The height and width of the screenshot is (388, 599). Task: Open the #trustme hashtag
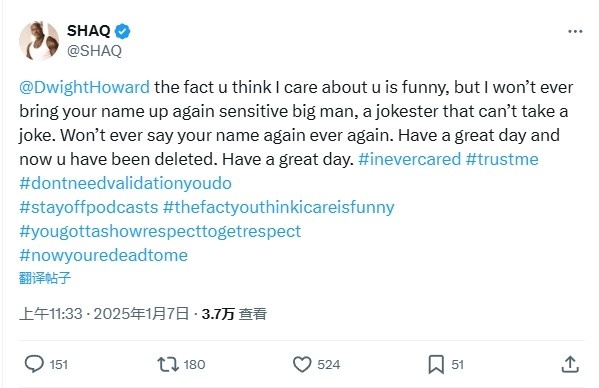[x=502, y=159]
